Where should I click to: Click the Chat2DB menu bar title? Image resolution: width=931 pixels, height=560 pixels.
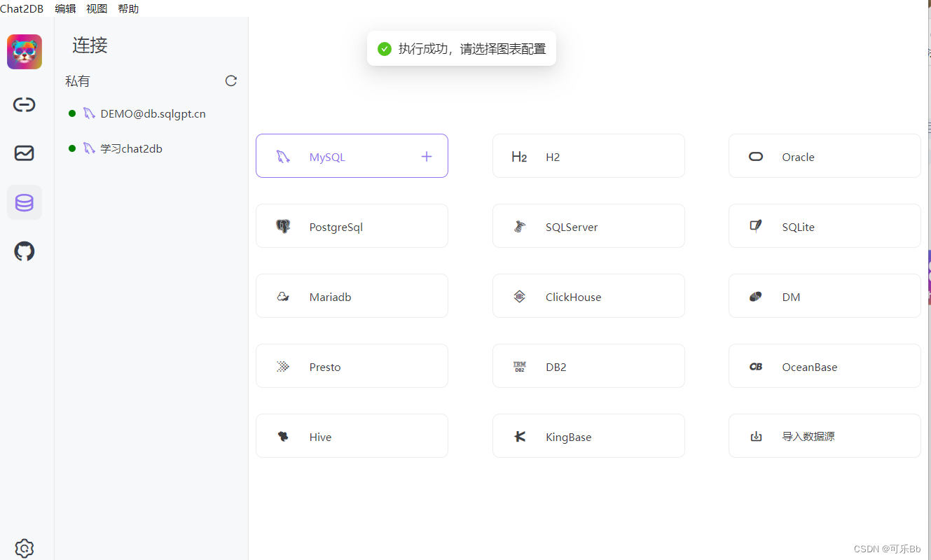tap(22, 8)
